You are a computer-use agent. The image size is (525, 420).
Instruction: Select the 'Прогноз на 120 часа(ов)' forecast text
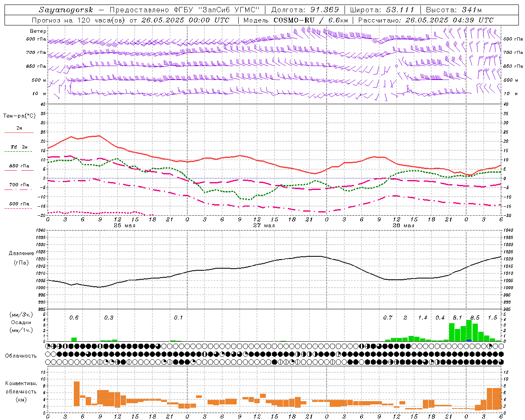[79, 20]
